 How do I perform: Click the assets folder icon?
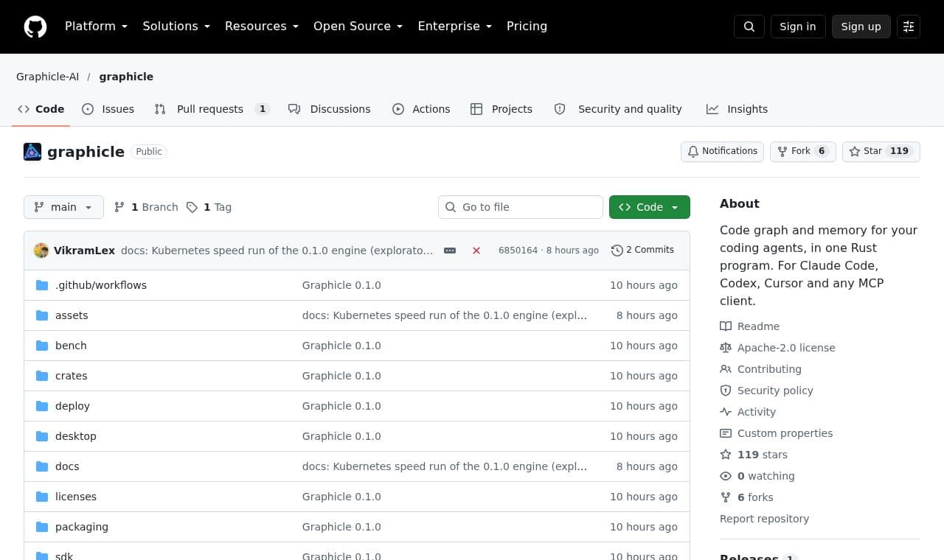click(x=42, y=315)
